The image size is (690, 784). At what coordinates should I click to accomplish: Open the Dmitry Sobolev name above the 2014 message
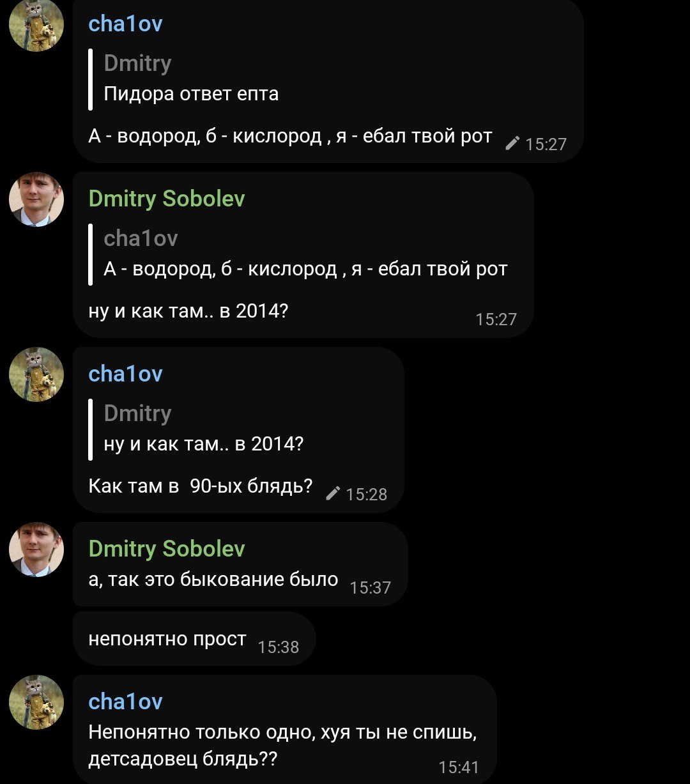click(x=167, y=199)
